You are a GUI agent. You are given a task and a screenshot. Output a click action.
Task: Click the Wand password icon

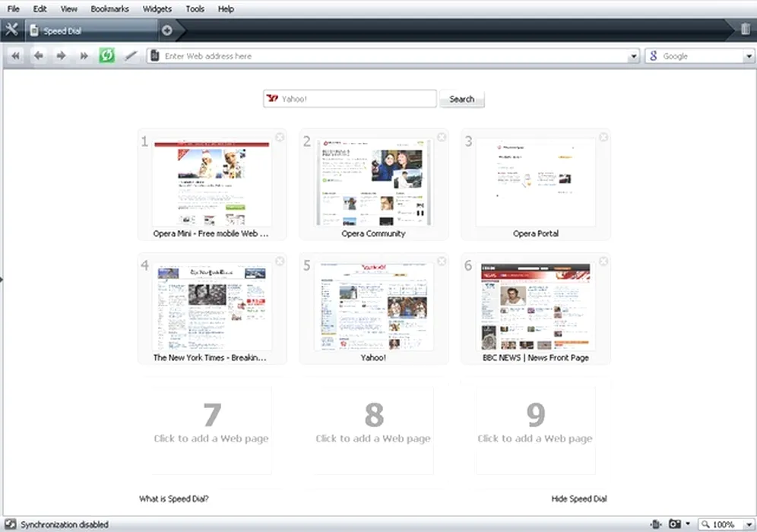[x=131, y=56]
